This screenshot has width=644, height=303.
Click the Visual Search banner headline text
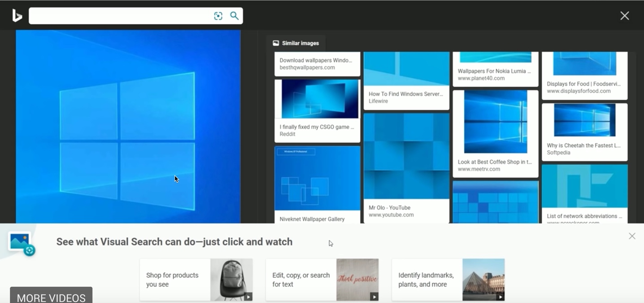(x=174, y=242)
